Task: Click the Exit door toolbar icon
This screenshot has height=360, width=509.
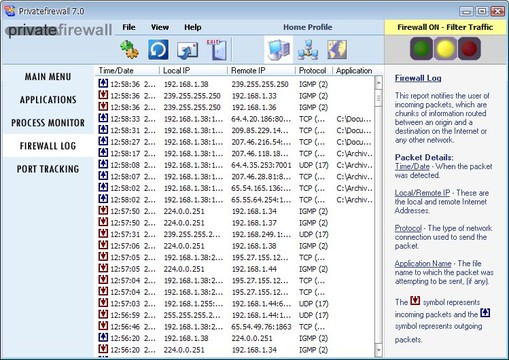Action: pos(217,50)
